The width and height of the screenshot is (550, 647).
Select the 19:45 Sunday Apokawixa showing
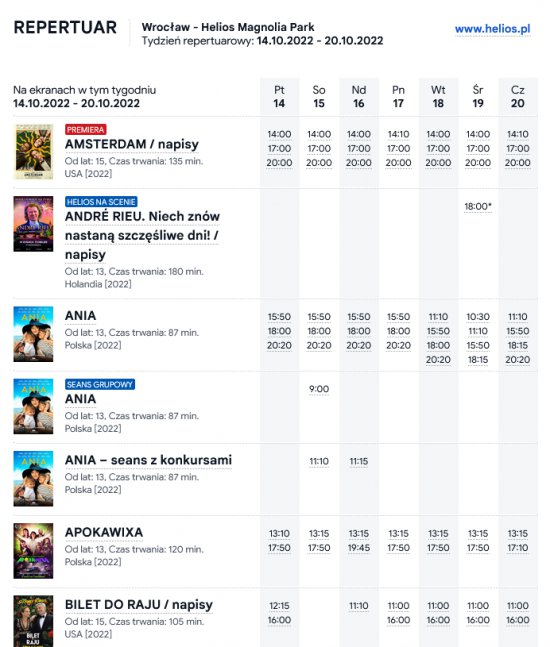359,548
